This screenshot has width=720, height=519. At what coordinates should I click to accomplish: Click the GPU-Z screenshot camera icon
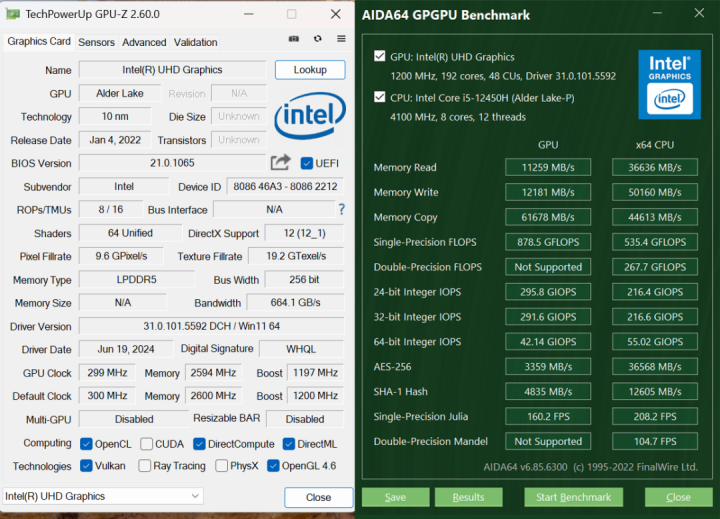pyautogui.click(x=294, y=39)
